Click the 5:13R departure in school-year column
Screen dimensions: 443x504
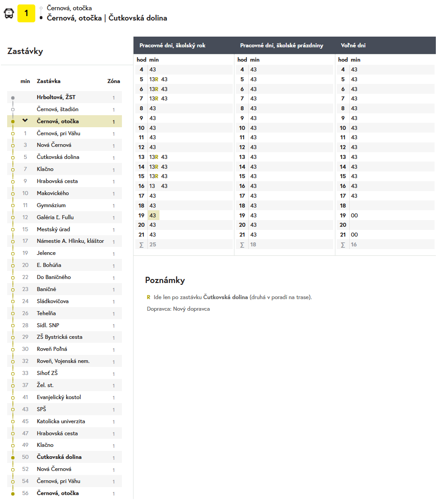click(x=154, y=79)
